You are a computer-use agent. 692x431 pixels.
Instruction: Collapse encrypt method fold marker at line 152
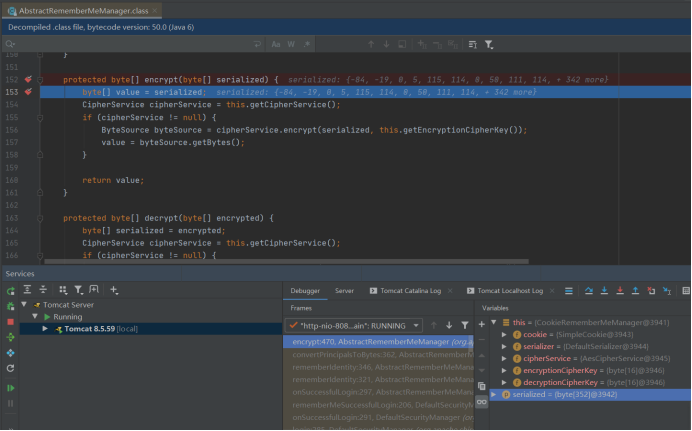[x=40, y=80]
